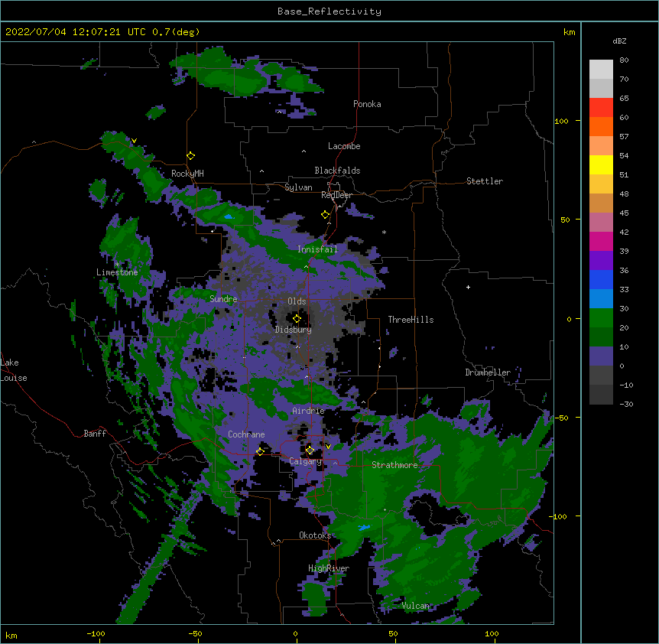
Task: Click the Limestone label
Action: pos(117,272)
